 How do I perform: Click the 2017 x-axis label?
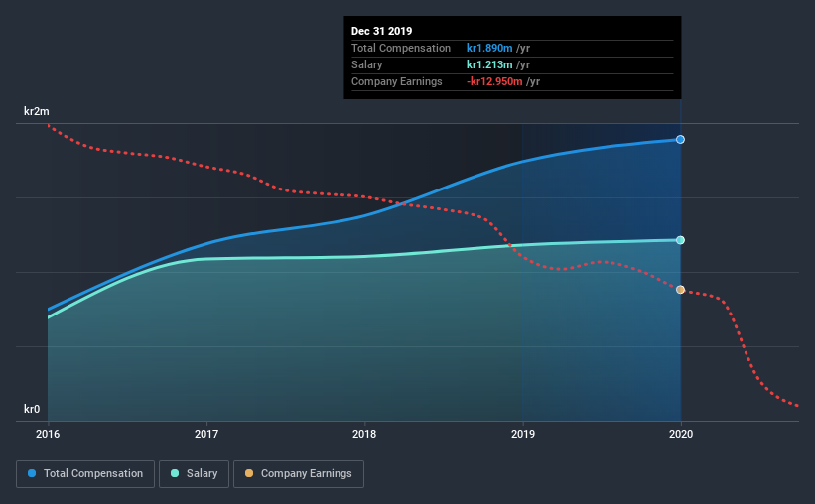click(x=206, y=434)
